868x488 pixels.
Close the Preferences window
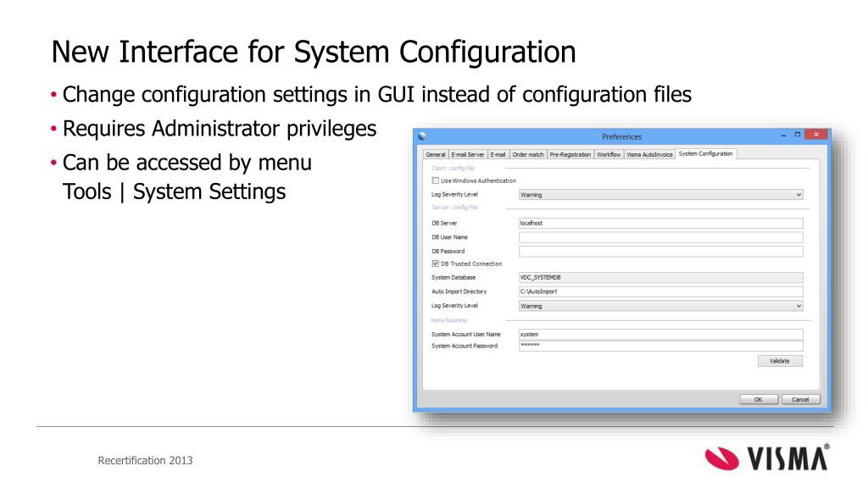click(816, 135)
